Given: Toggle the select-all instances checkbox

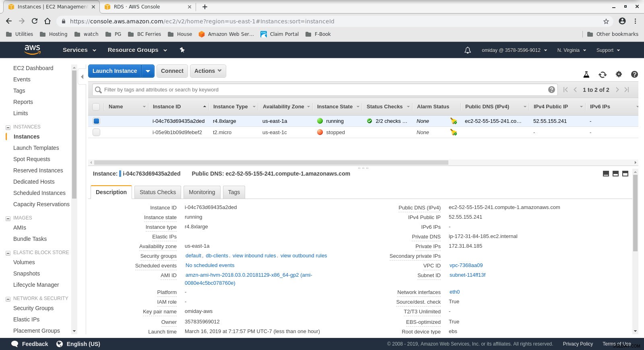Looking at the screenshot, I should point(96,107).
